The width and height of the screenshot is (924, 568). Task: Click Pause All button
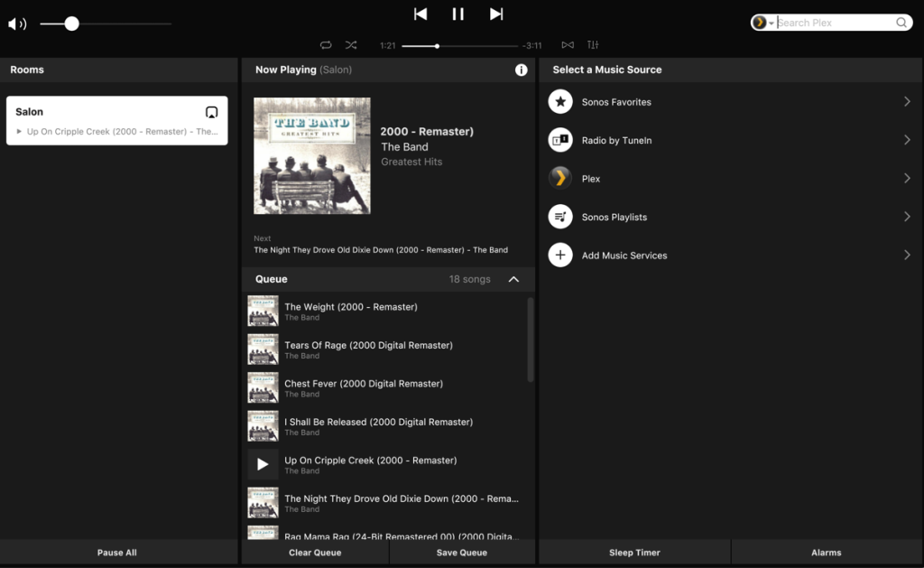pyautogui.click(x=116, y=553)
